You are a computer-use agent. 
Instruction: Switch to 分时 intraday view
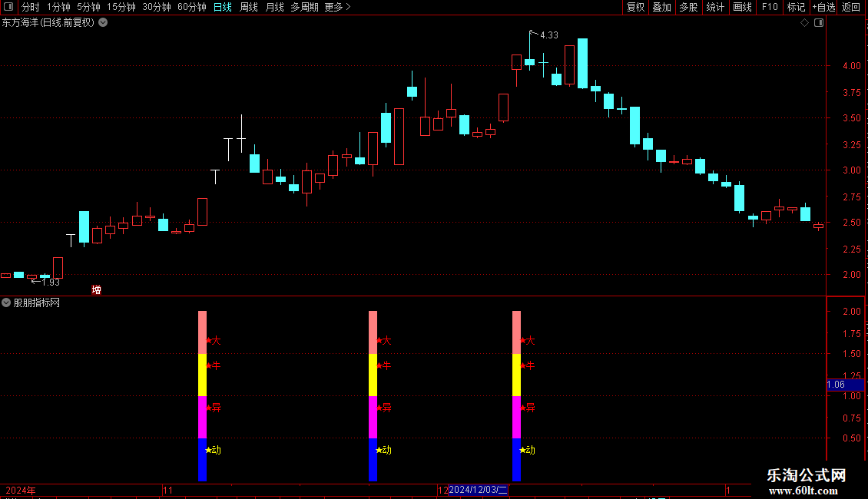point(31,7)
